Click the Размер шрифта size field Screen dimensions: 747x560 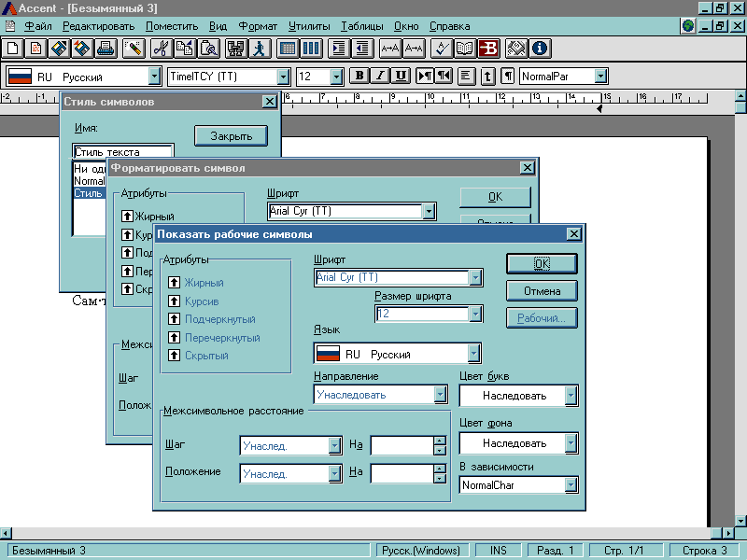(421, 314)
